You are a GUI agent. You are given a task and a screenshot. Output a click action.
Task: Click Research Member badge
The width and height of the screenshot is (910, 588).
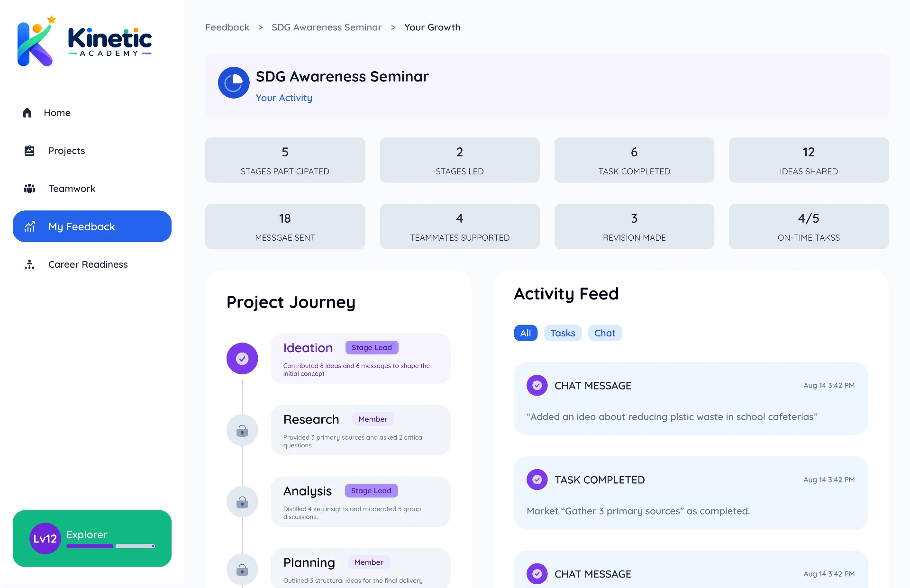tap(373, 419)
